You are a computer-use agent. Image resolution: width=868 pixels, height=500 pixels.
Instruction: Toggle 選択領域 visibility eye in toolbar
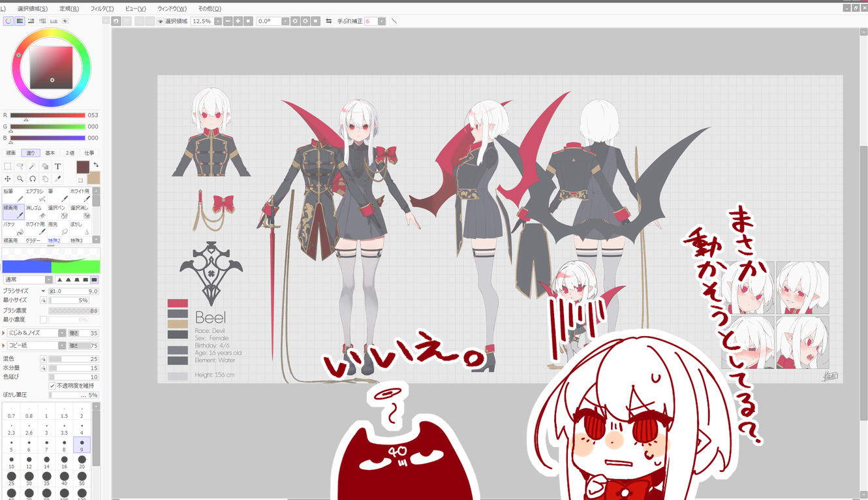coord(161,22)
